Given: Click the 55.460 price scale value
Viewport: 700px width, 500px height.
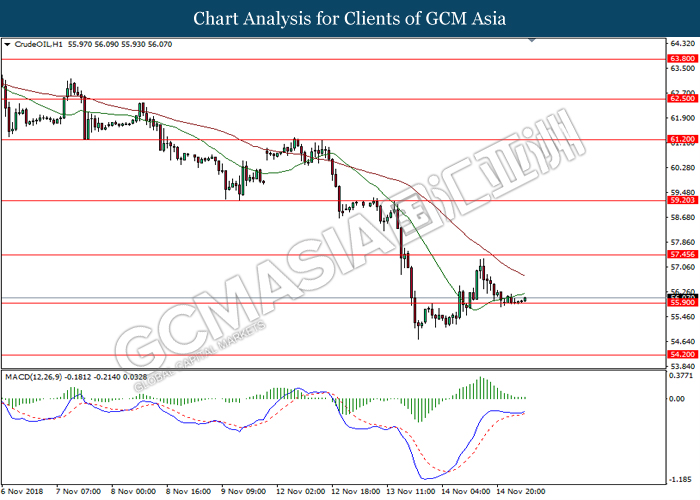Looking at the screenshot, I should click(683, 317).
